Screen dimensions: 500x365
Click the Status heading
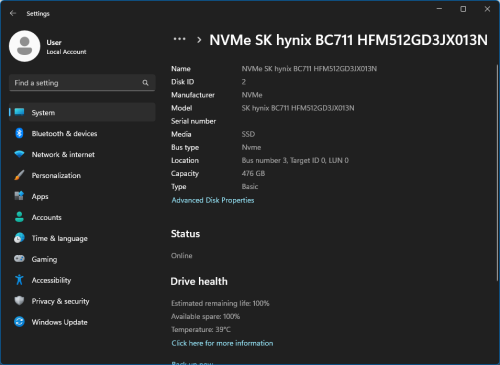(x=185, y=234)
